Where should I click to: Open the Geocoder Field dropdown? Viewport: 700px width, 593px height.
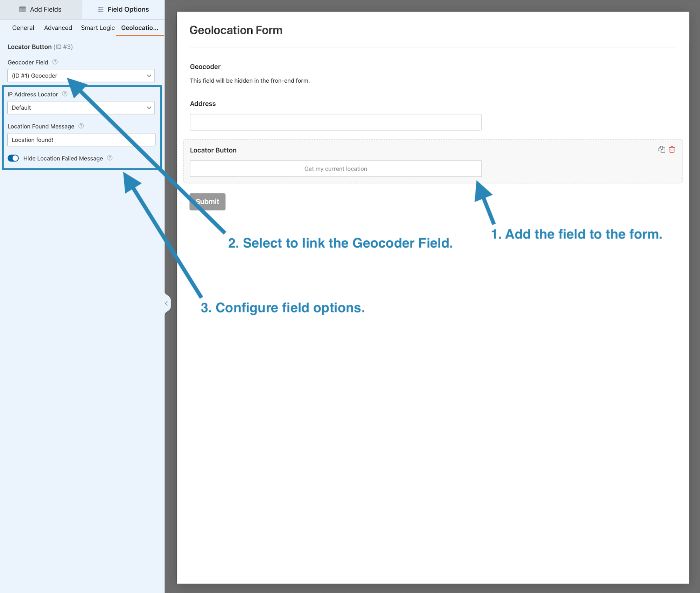click(81, 76)
